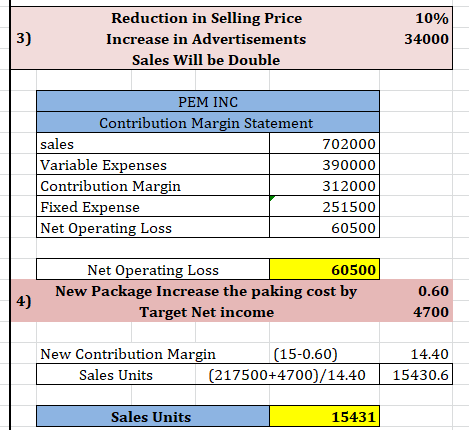Click the yellow highlighted 15431 cell
469x430 pixels.
pos(324,416)
